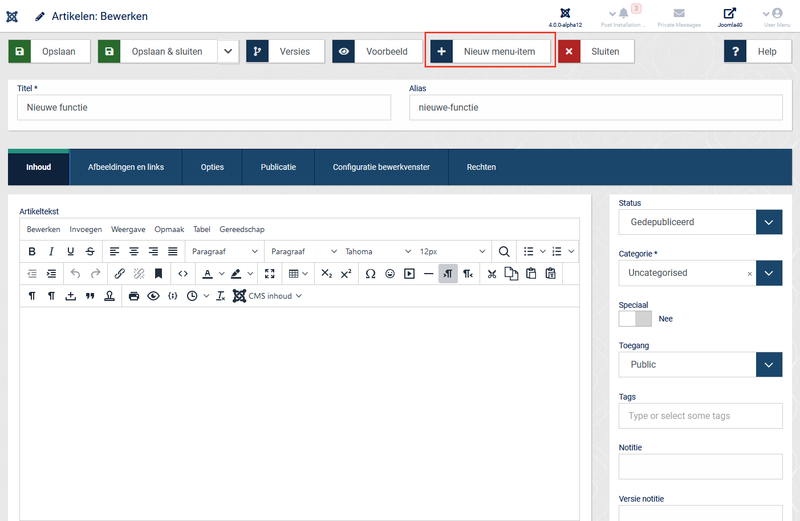
Task: Open the Tahoma font family dropdown
Action: click(x=377, y=251)
